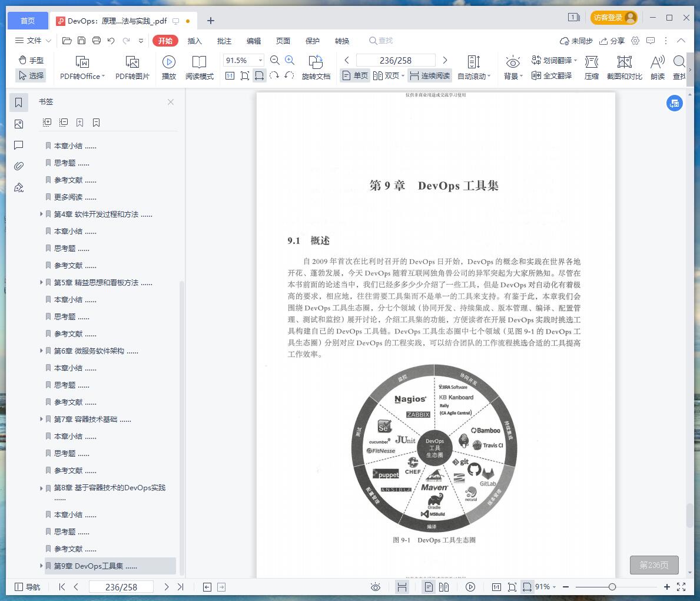The image size is (700, 601).
Task: Click the full-text translation button
Action: coord(552,75)
